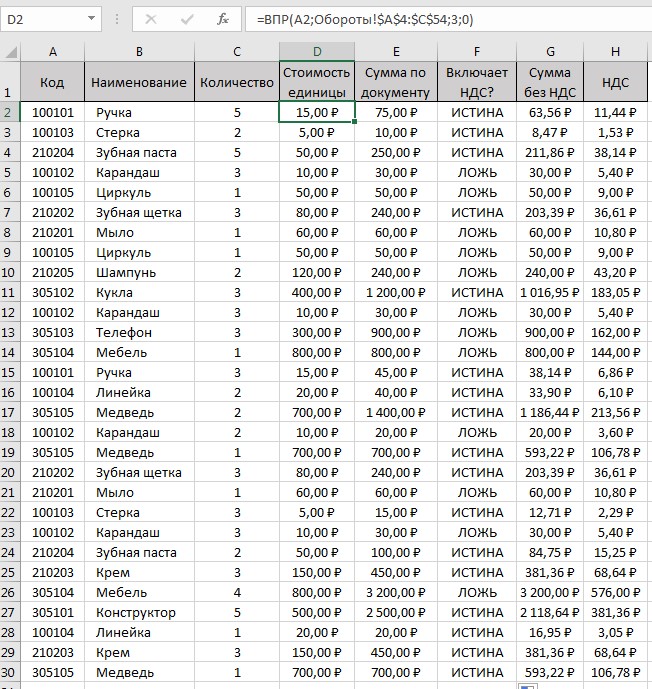Click code cell 305101
652x689 pixels.
52,613
